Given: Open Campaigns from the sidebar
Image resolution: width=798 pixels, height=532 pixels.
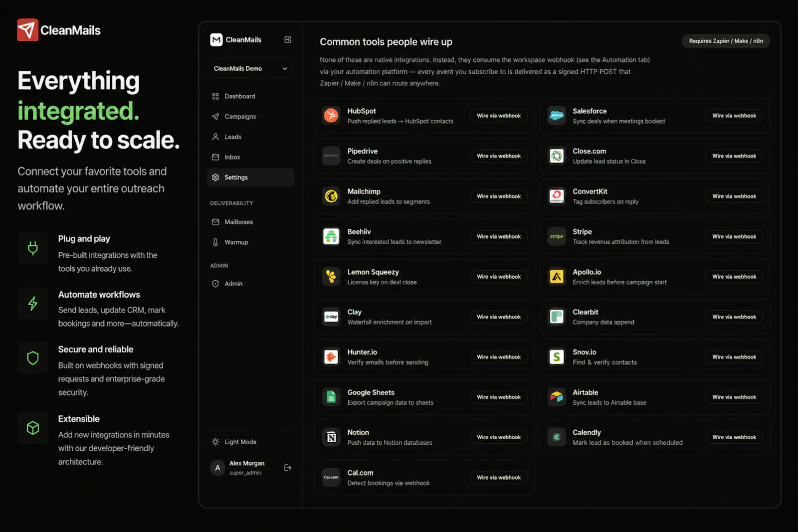Looking at the screenshot, I should click(251, 117).
